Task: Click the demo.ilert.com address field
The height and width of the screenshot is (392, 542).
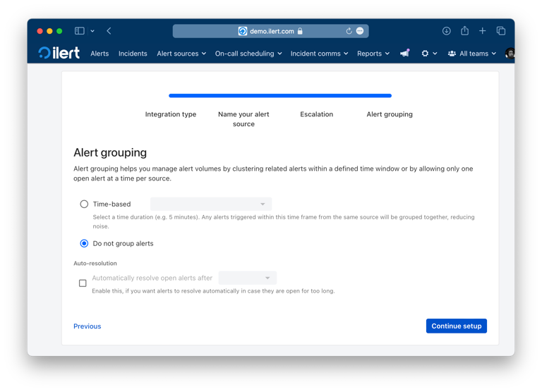Action: [271, 31]
